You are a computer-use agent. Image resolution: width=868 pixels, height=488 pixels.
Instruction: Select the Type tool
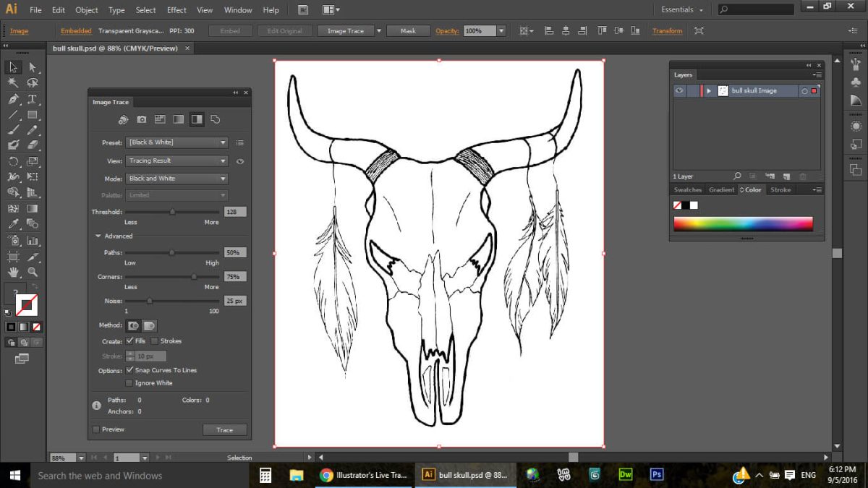pos(33,100)
